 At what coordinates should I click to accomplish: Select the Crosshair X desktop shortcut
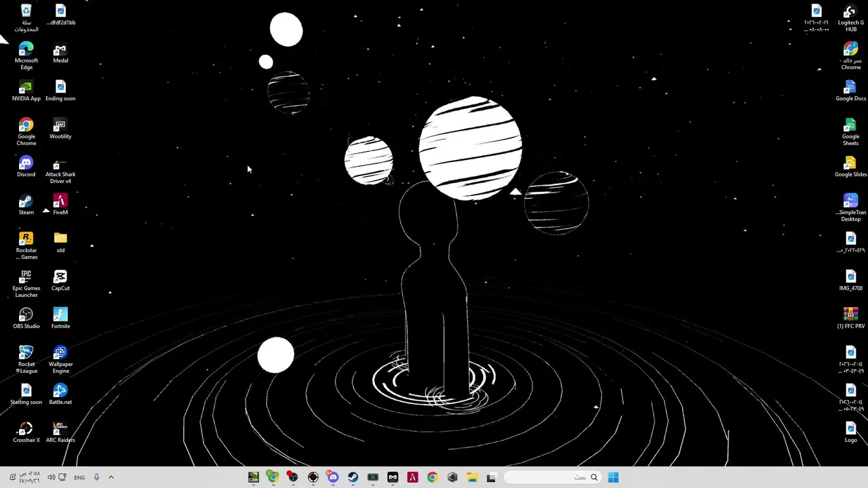click(26, 433)
